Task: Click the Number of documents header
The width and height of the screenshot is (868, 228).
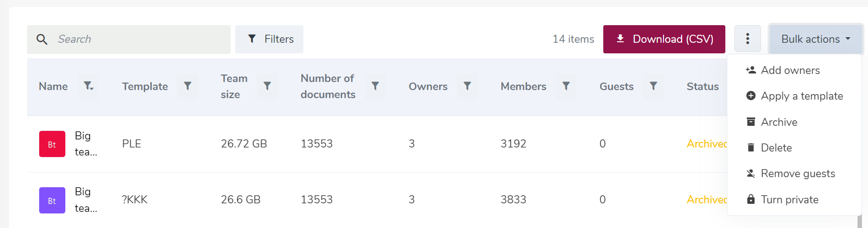Action: [x=328, y=87]
